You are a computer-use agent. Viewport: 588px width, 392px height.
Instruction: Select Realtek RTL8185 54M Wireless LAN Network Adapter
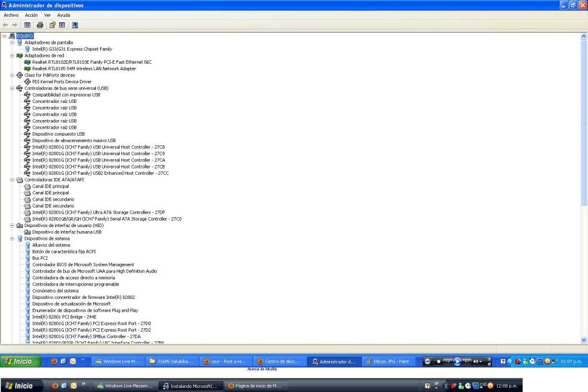point(84,68)
